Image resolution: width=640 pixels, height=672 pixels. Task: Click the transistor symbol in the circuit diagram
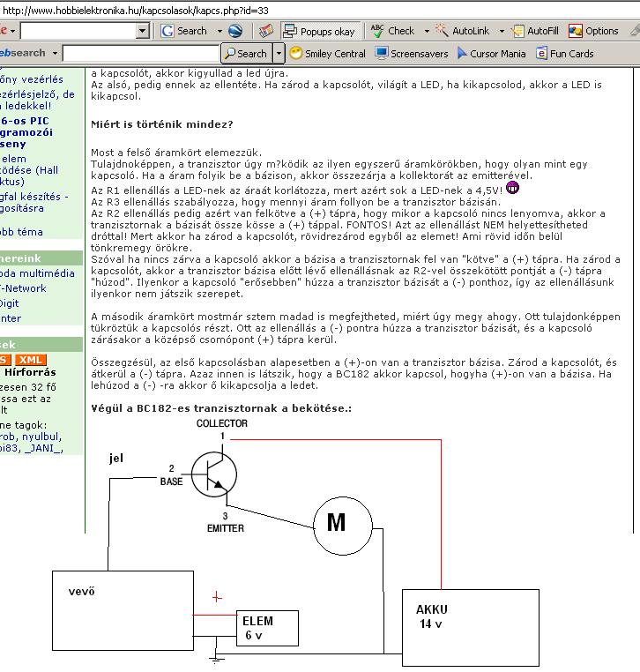coord(213,474)
